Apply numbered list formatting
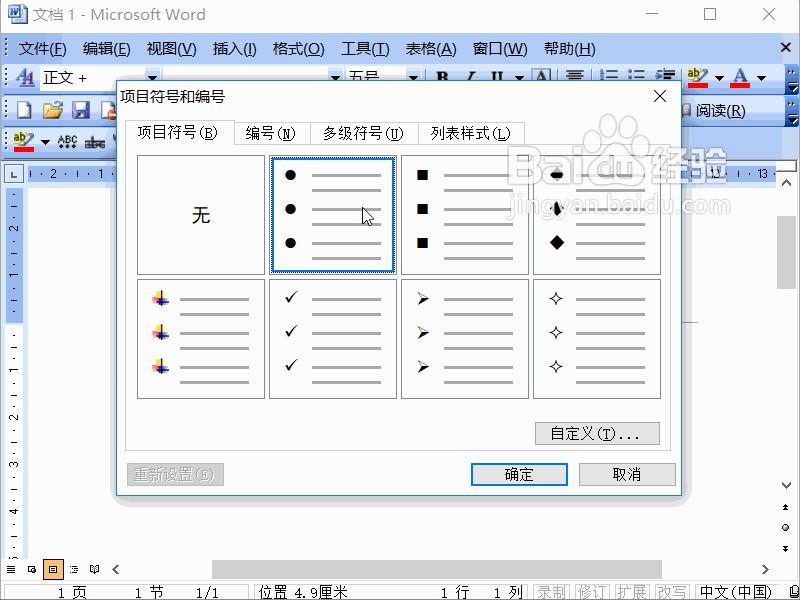Image resolution: width=800 pixels, height=600 pixels. (608, 77)
